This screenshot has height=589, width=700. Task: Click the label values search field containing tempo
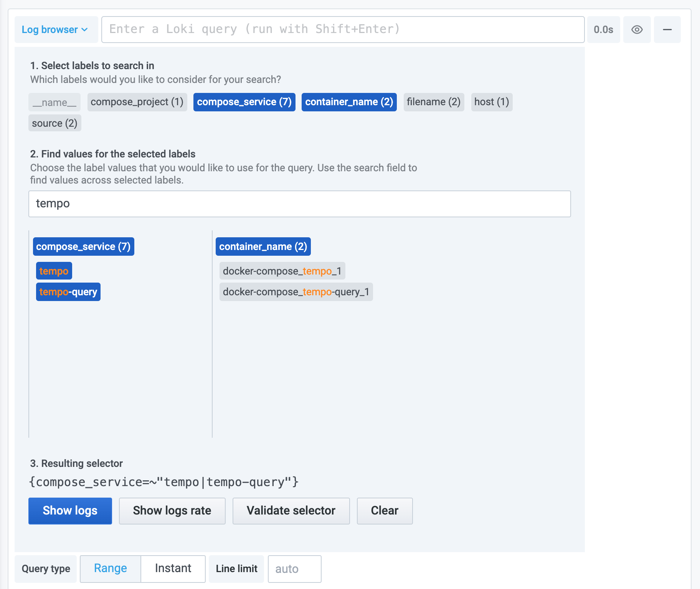click(x=299, y=204)
